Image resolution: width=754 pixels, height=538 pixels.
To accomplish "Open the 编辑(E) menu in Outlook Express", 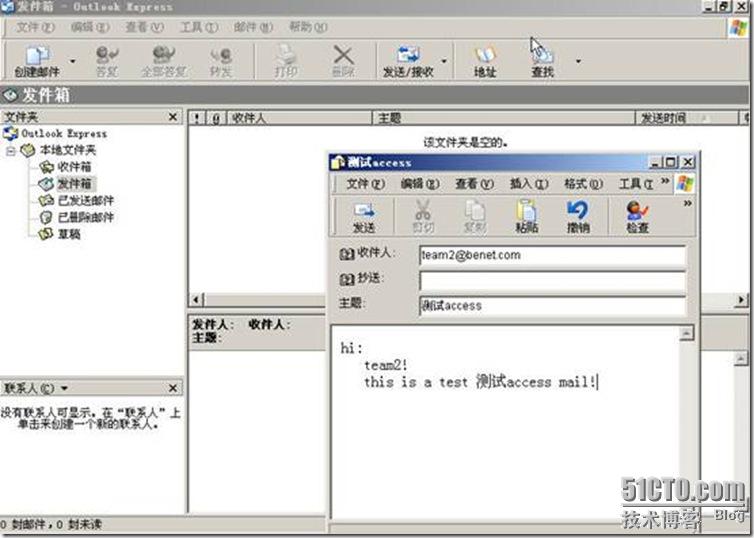I will click(90, 27).
